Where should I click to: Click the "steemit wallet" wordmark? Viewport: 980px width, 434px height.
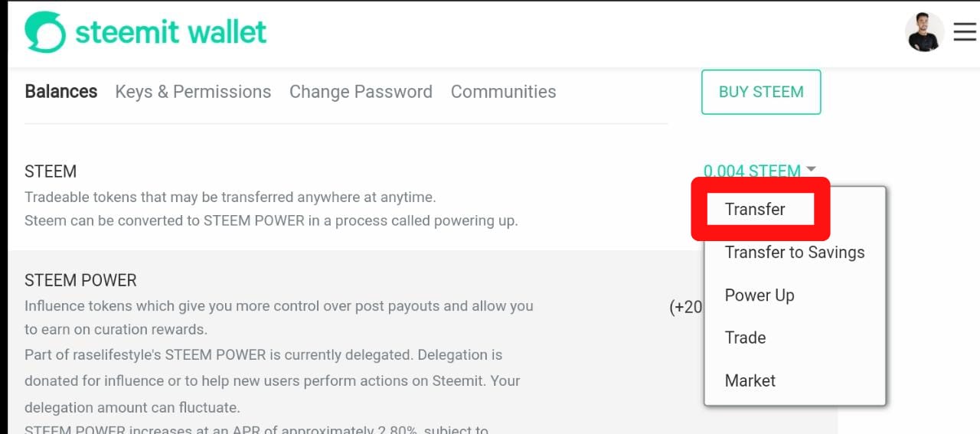click(171, 32)
